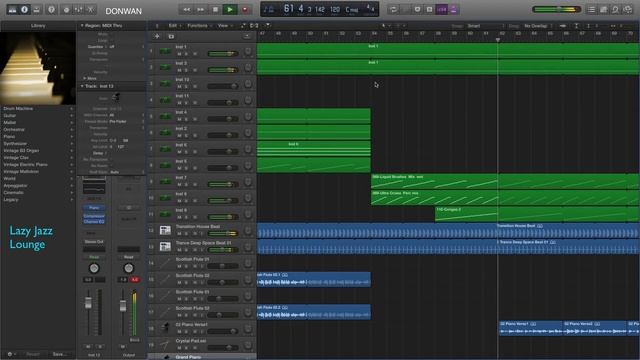Open the Media Browser button

click(x=628, y=10)
